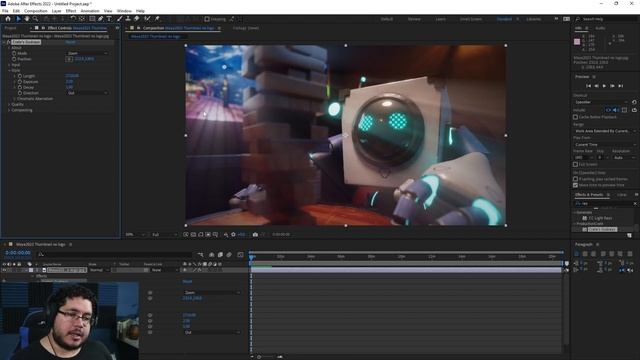Viewport: 640px width, 360px height.
Task: Select the Default workspace
Action: coord(387,19)
